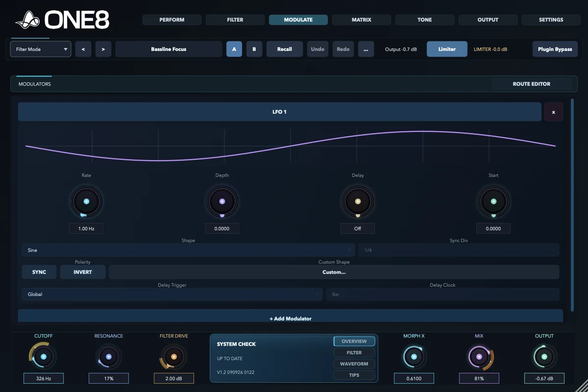The image size is (588, 392).
Task: Toggle Plugin Bypass
Action: tap(555, 49)
